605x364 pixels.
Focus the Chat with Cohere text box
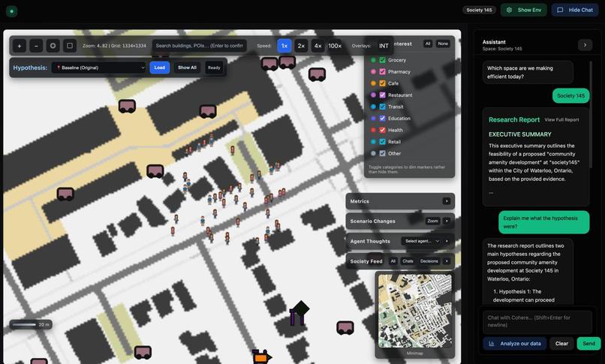(537, 321)
